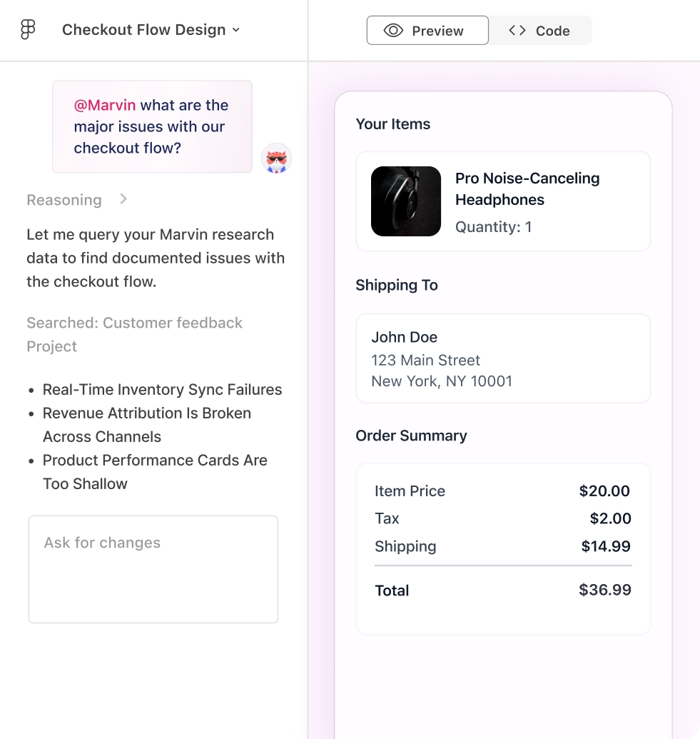The image size is (700, 739).
Task: Click Searched: Customer feedback Project text
Action: pos(134,335)
